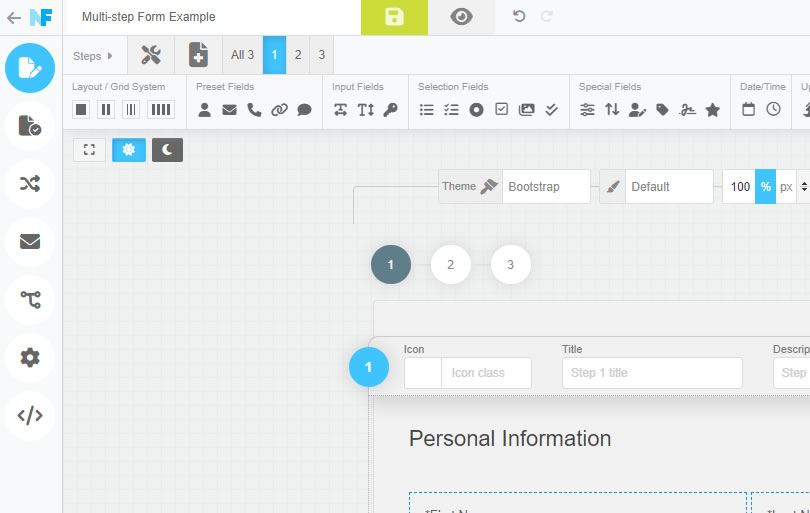Insert three column layout

coord(131,110)
